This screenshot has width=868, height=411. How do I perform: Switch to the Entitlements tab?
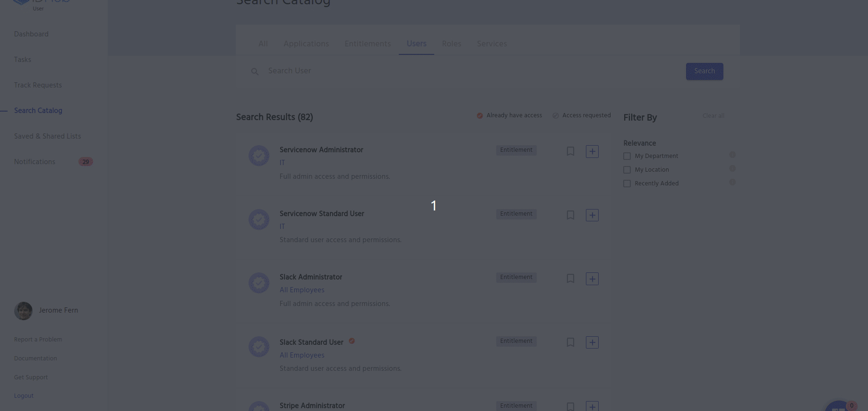(367, 44)
